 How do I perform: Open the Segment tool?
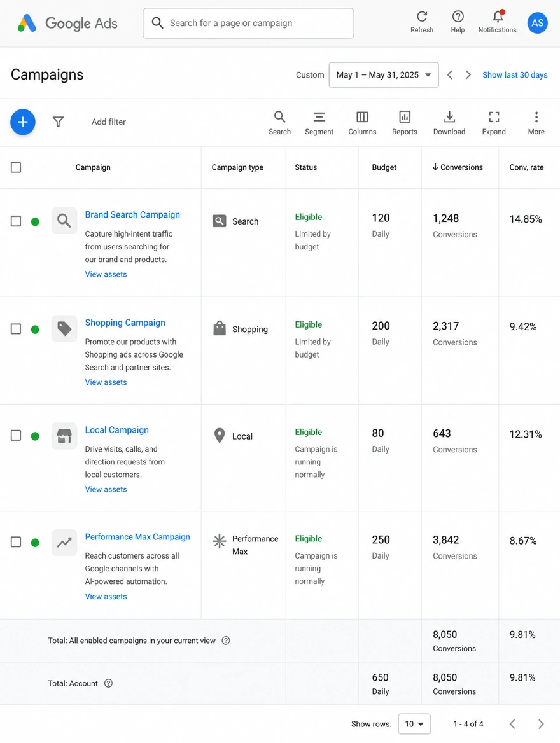pos(319,123)
